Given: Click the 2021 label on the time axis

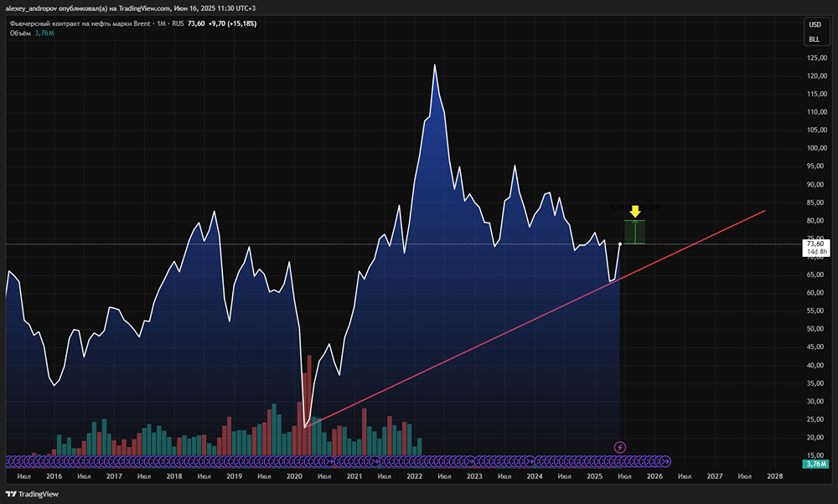Looking at the screenshot, I should (x=354, y=476).
